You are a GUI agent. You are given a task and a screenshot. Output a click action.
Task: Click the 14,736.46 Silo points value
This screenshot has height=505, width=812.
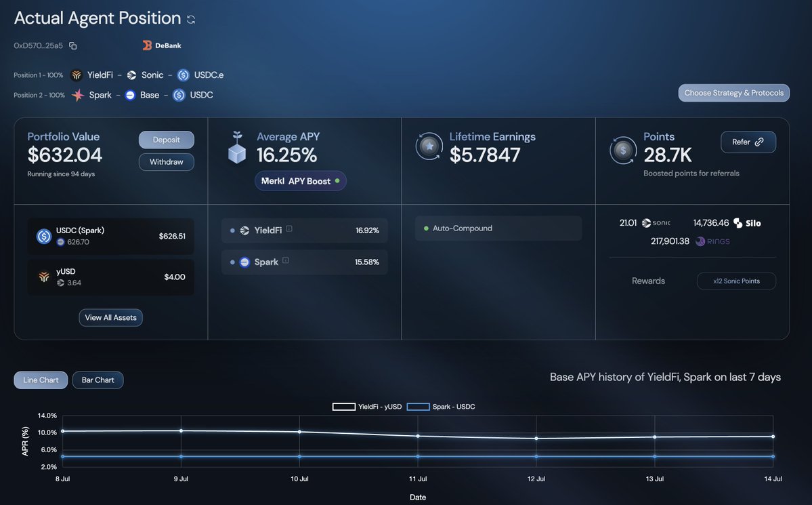tap(711, 223)
